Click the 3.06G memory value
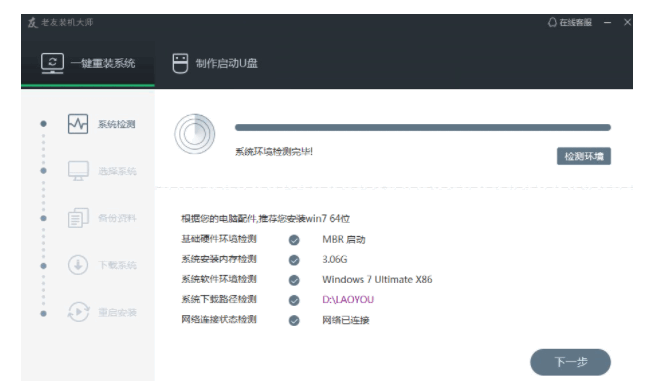Viewport: 648px width, 392px height. click(x=335, y=259)
